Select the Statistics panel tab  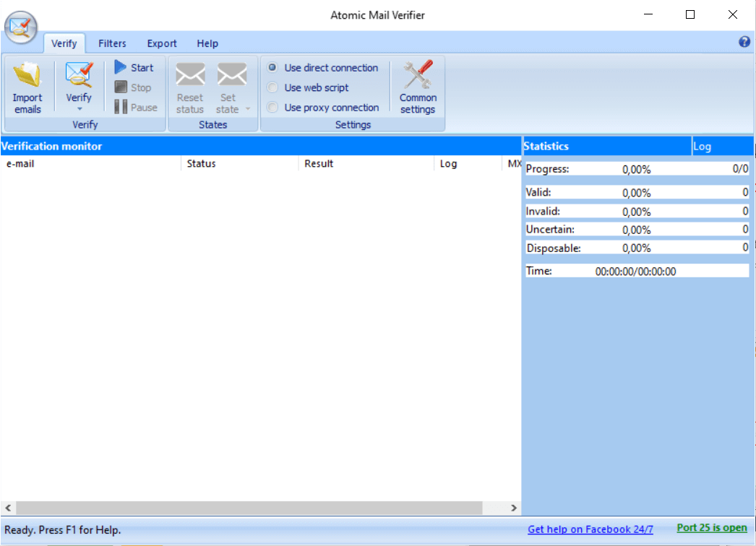[x=606, y=147]
